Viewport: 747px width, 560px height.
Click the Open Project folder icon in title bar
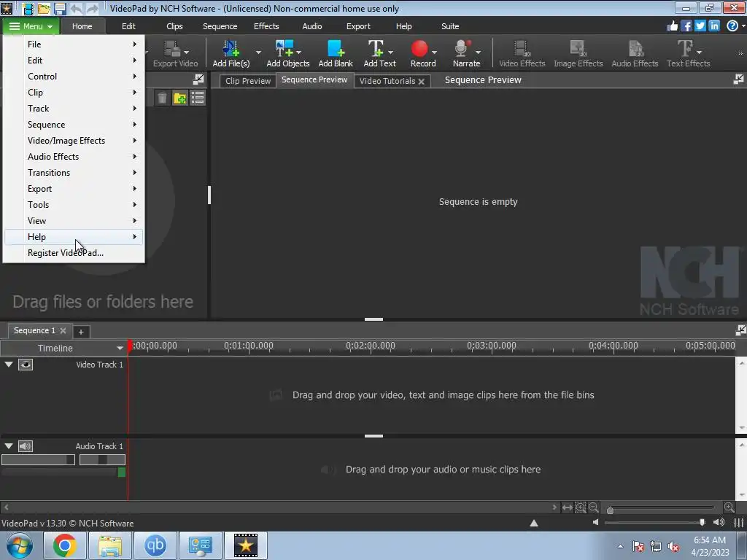(44, 8)
